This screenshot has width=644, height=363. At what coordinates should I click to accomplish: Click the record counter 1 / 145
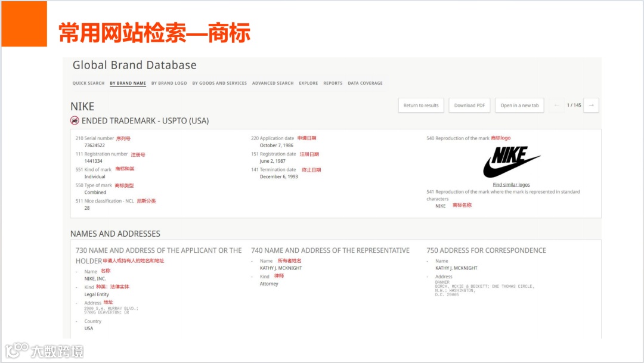click(574, 106)
